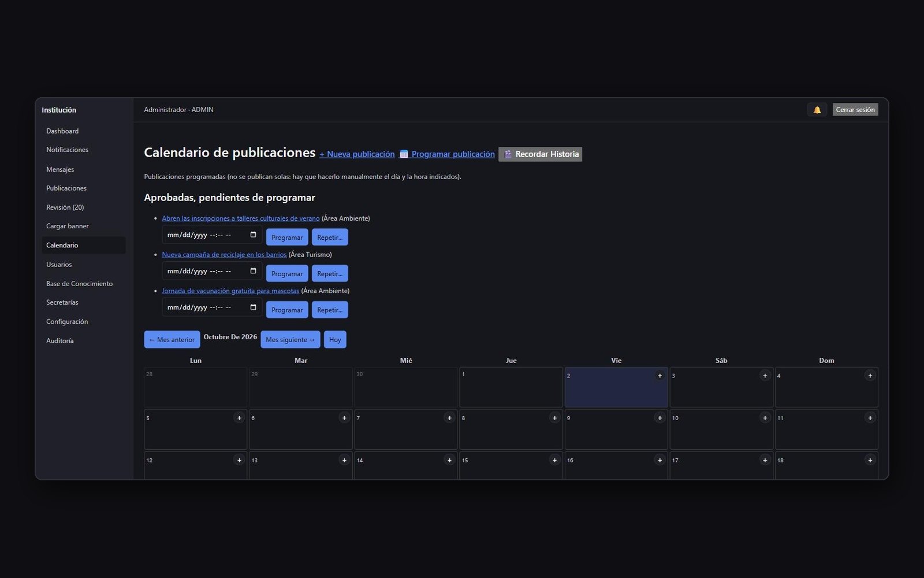The height and width of the screenshot is (578, 924).
Task: Open Repetir options for reciclaje campaign
Action: (330, 273)
